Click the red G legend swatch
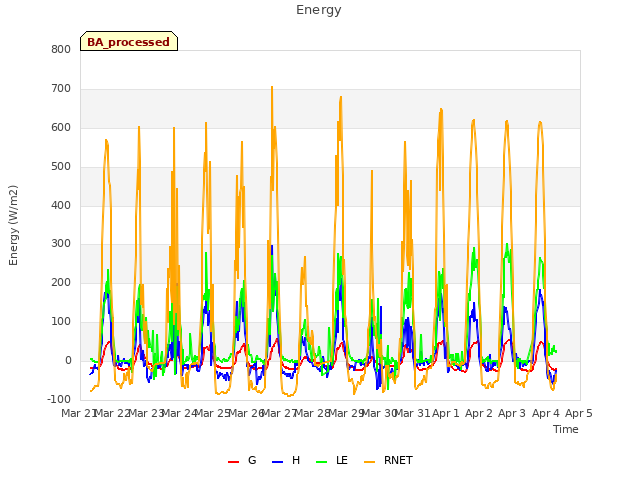Screen dimensions: 640x480 tap(233, 462)
